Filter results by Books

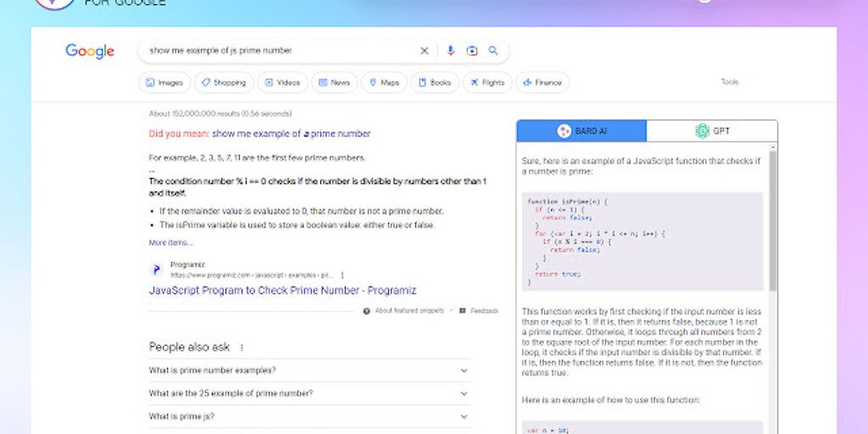click(x=435, y=82)
